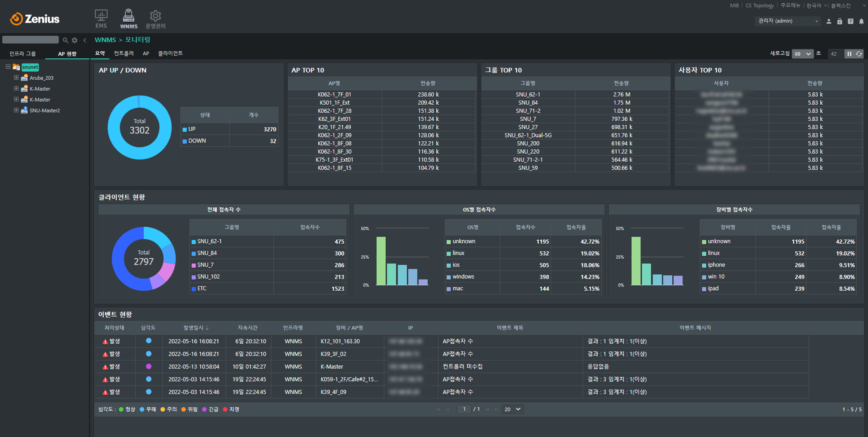Open the 60 second refresh interval dropdown
The image size is (868, 437).
click(802, 54)
